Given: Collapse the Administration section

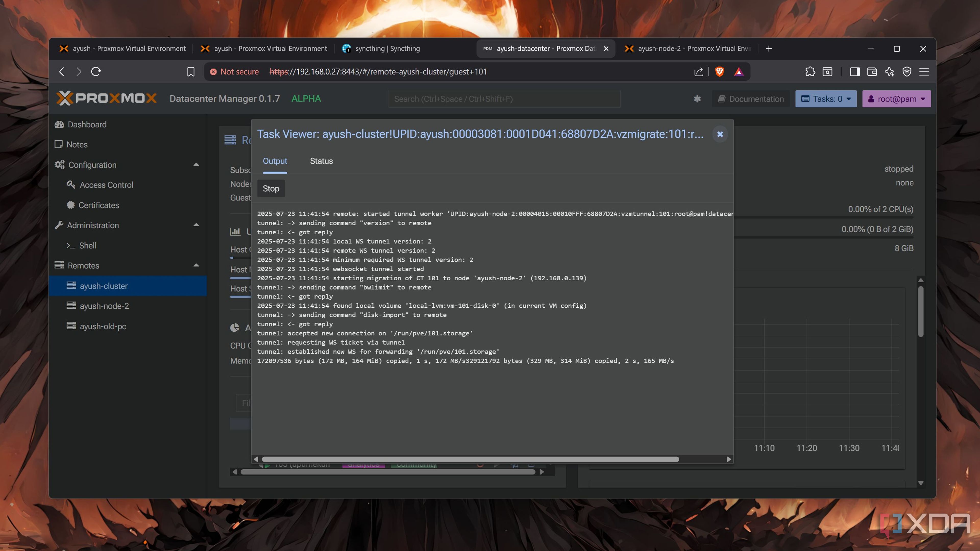Looking at the screenshot, I should 196,225.
